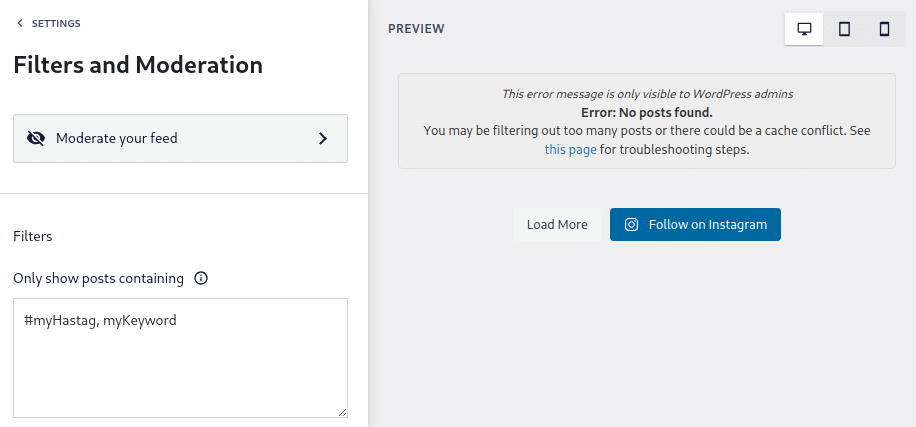The image size is (916, 427).
Task: Click the PREVIEW panel label
Action: click(x=416, y=29)
